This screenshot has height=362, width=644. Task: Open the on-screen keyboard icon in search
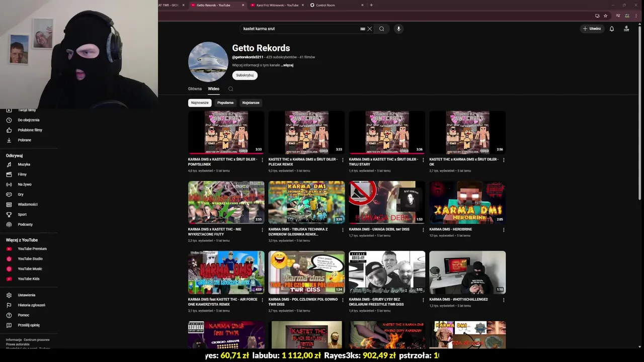tap(363, 29)
